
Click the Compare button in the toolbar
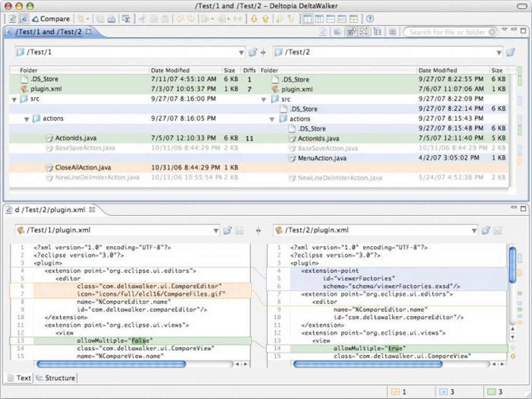tap(51, 19)
